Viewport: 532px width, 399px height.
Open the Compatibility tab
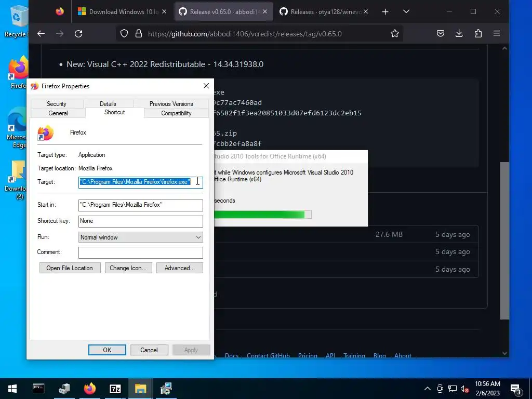[x=176, y=113]
